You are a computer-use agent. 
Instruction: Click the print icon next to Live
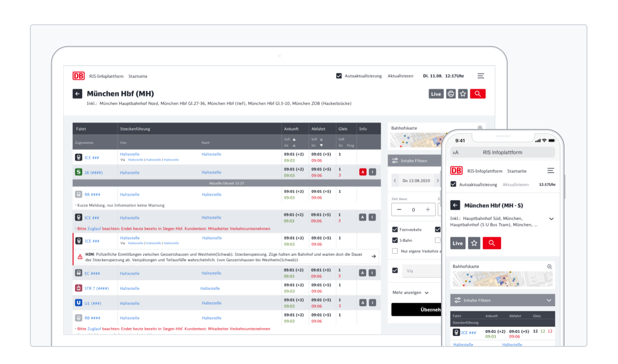(x=451, y=94)
